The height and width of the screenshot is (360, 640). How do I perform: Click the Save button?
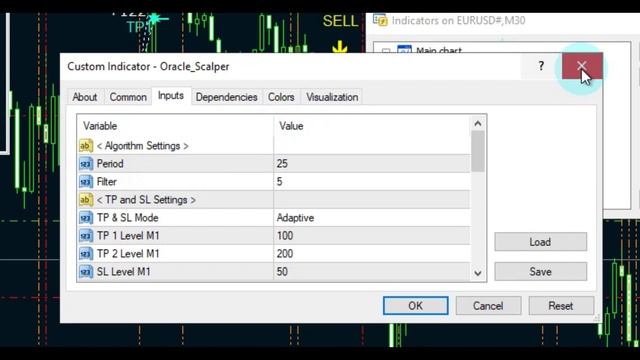pos(540,271)
